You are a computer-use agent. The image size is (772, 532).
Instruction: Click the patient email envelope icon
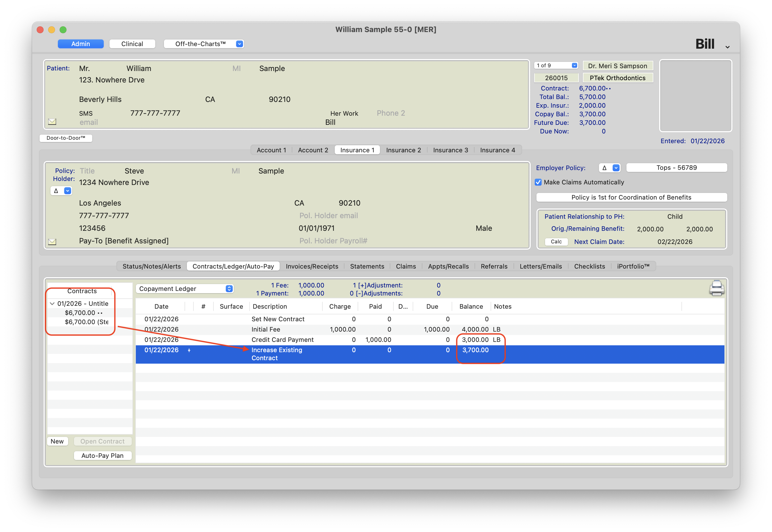pyautogui.click(x=52, y=122)
